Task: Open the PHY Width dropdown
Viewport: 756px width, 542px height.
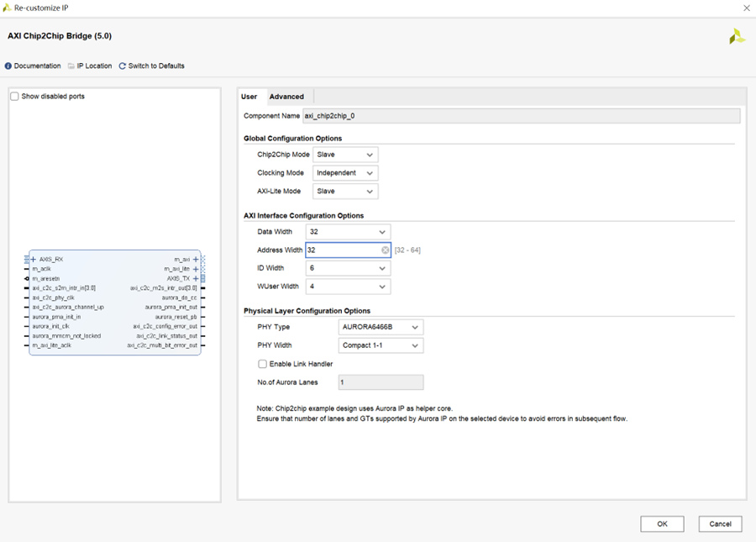Action: [381, 345]
